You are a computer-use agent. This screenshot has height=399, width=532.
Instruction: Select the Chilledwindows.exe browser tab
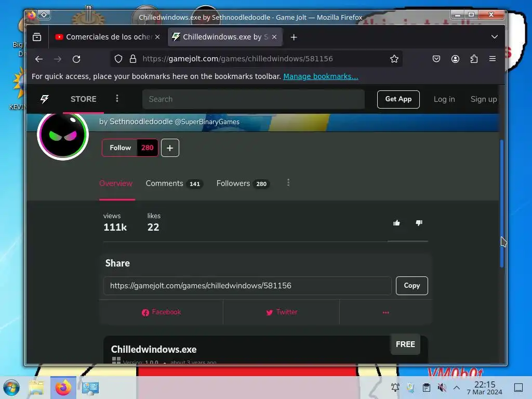click(x=225, y=37)
